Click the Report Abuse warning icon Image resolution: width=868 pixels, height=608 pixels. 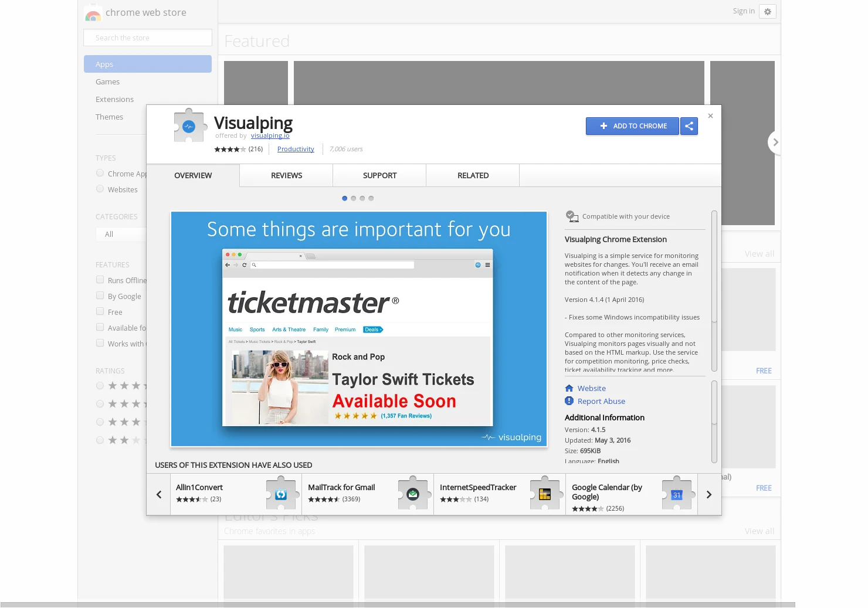click(569, 401)
